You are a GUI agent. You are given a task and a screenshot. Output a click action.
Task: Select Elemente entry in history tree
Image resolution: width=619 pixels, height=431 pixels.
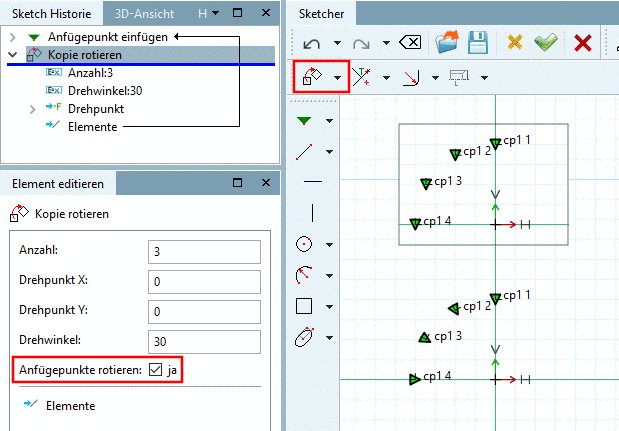tap(93, 127)
